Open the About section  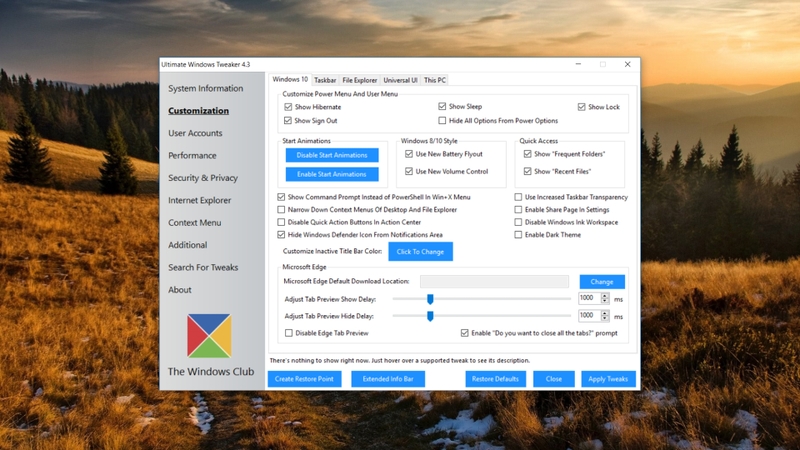click(180, 290)
